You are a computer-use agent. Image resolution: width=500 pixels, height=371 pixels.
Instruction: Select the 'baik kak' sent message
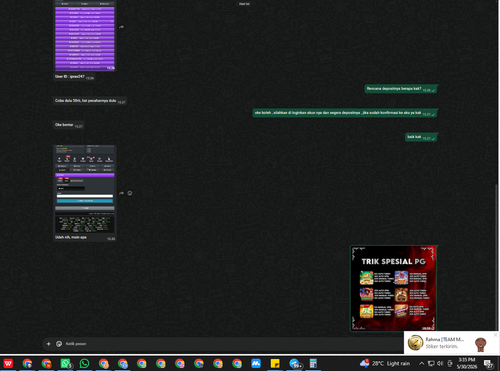(421, 137)
